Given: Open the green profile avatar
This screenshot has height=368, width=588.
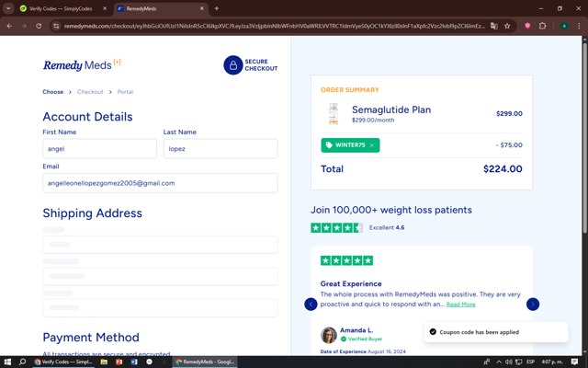Looking at the screenshot, I should (564, 26).
